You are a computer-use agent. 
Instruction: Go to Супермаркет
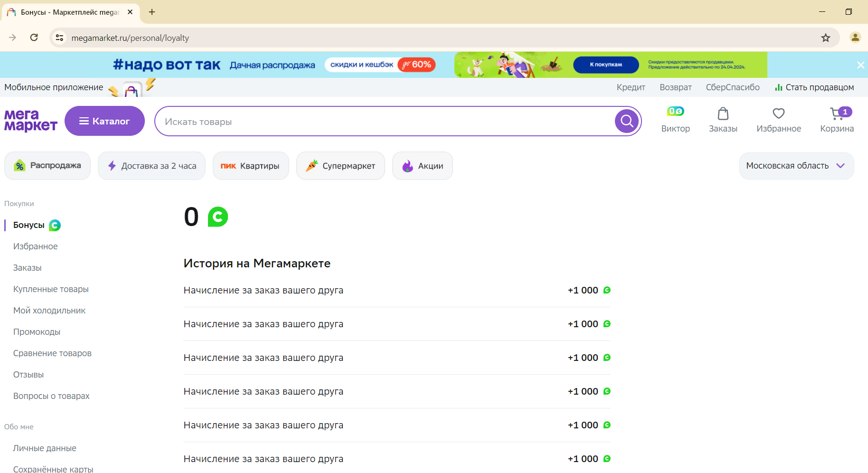click(x=340, y=166)
